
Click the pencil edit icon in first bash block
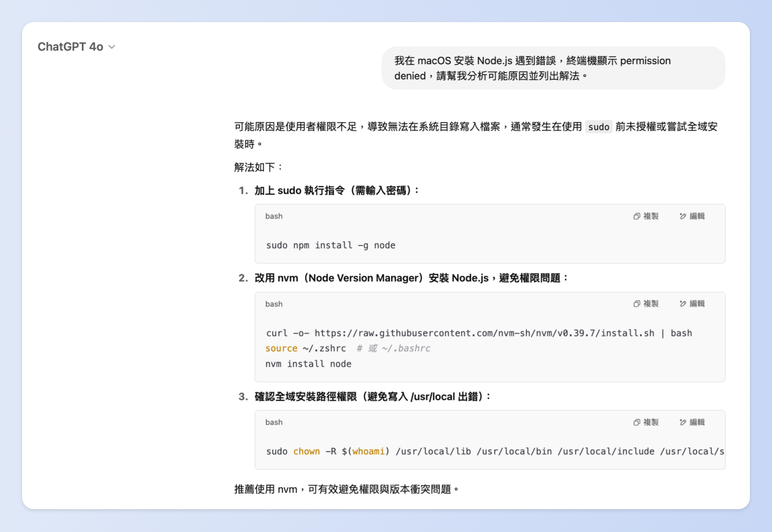coord(682,216)
